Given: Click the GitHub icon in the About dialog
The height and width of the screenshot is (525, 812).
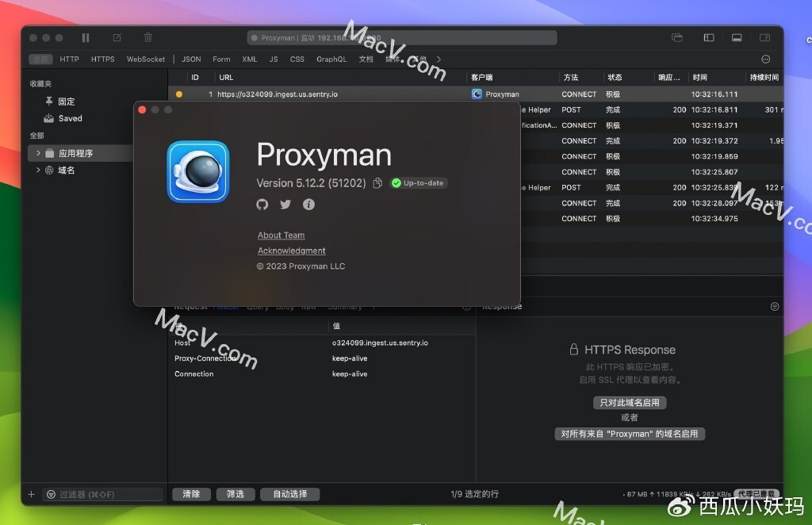Looking at the screenshot, I should point(262,205).
